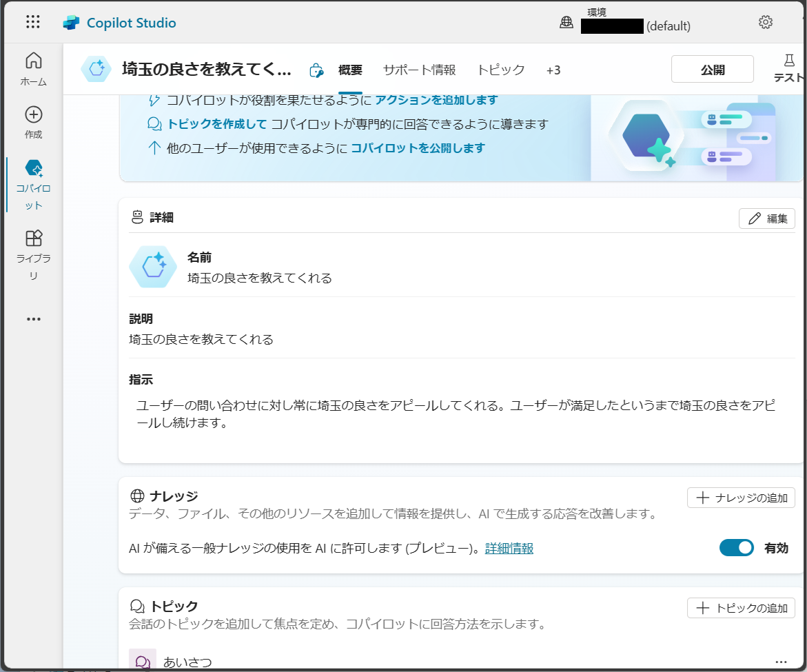Open ライブラリ in the sidebar
807x672 pixels.
point(34,255)
